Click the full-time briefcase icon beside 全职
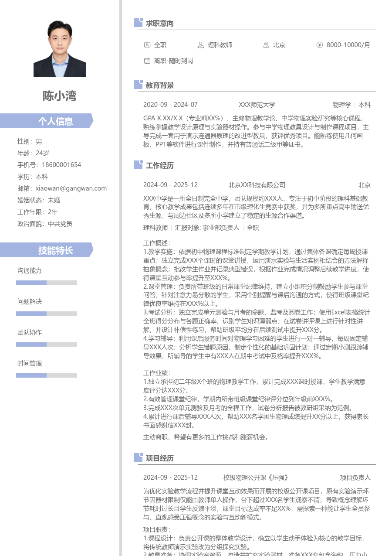The height and width of the screenshot is (556, 392). [147, 45]
